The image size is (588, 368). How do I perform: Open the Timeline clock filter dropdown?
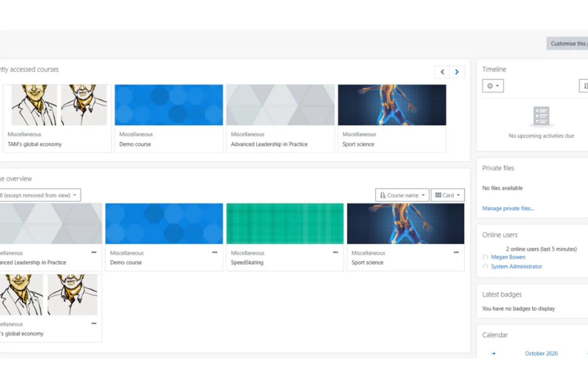[493, 86]
